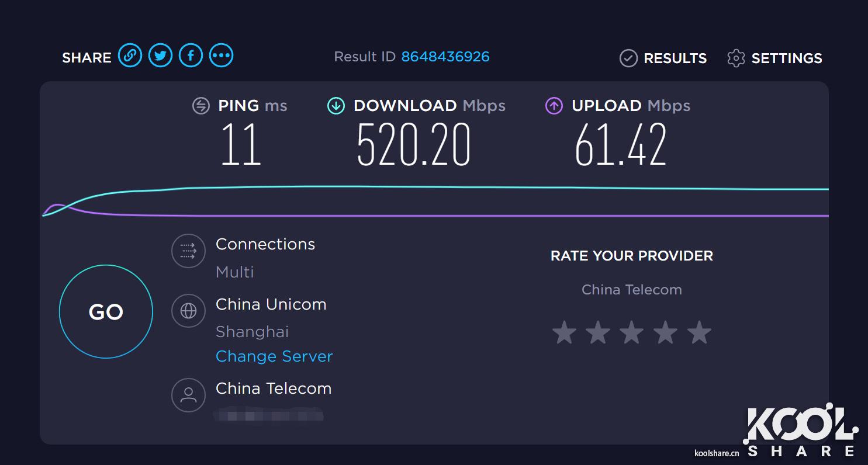This screenshot has width=868, height=465.
Task: Click the user profile icon near China Telecom
Action: [188, 395]
